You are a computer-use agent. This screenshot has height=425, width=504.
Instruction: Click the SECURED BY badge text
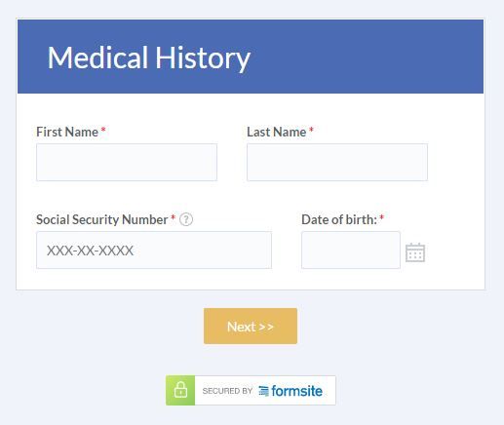pyautogui.click(x=227, y=391)
